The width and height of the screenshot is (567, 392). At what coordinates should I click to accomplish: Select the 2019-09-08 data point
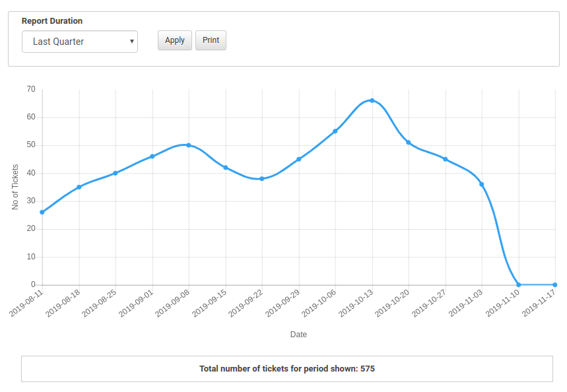pyautogui.click(x=189, y=145)
